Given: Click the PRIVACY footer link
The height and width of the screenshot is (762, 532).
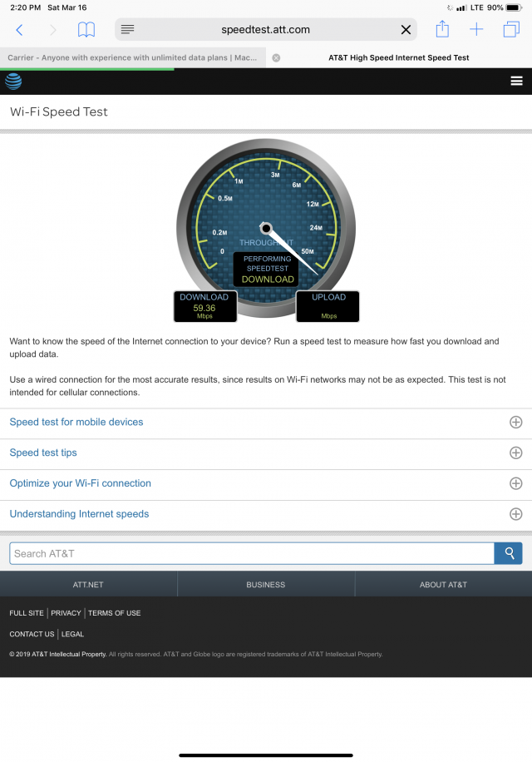Looking at the screenshot, I should click(x=66, y=613).
